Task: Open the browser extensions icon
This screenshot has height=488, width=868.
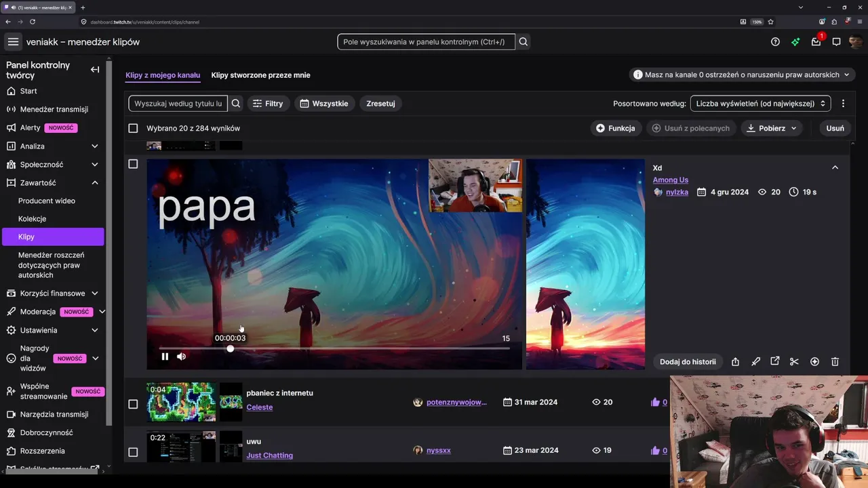Action: coord(834,22)
